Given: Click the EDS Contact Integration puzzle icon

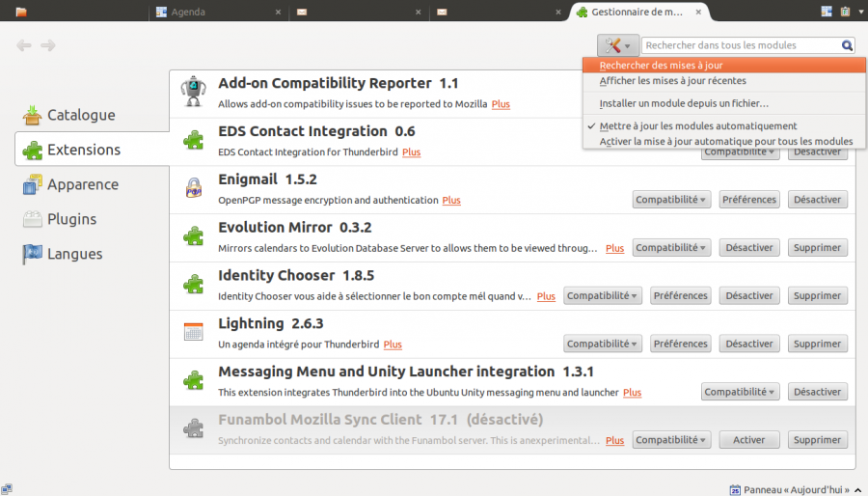Looking at the screenshot, I should coord(193,140).
